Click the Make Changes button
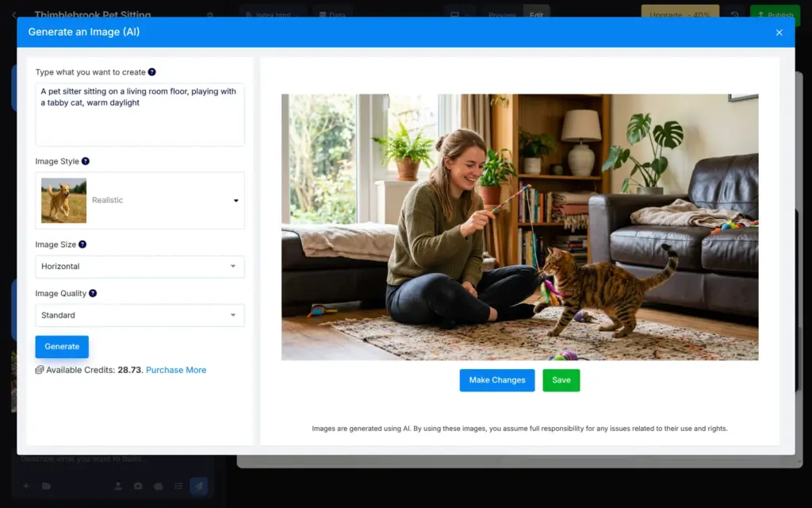 (x=497, y=380)
